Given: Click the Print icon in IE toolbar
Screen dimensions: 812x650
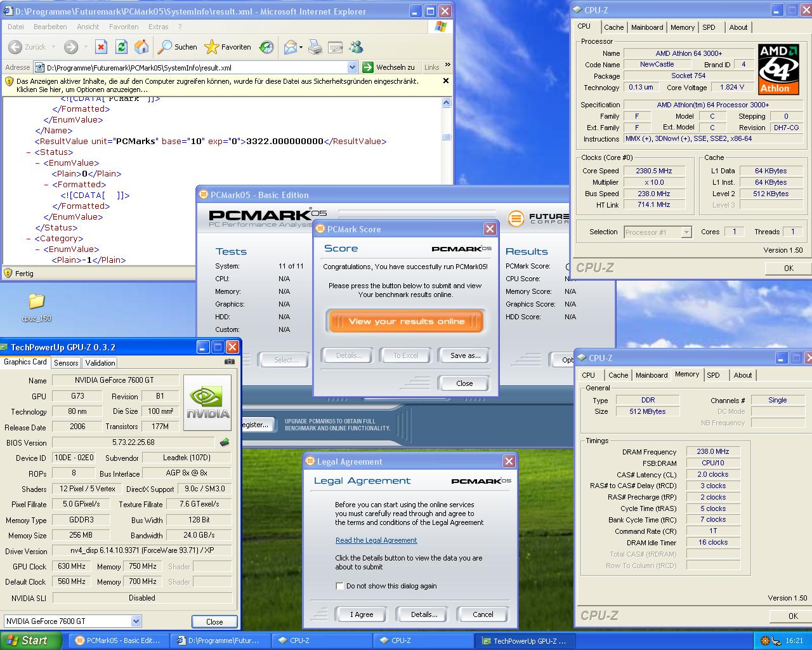Looking at the screenshot, I should [315, 47].
